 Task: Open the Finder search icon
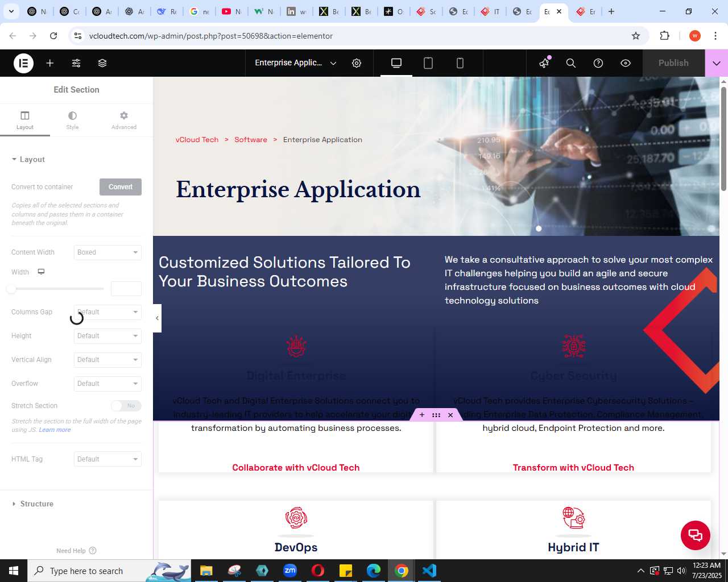[x=571, y=63]
